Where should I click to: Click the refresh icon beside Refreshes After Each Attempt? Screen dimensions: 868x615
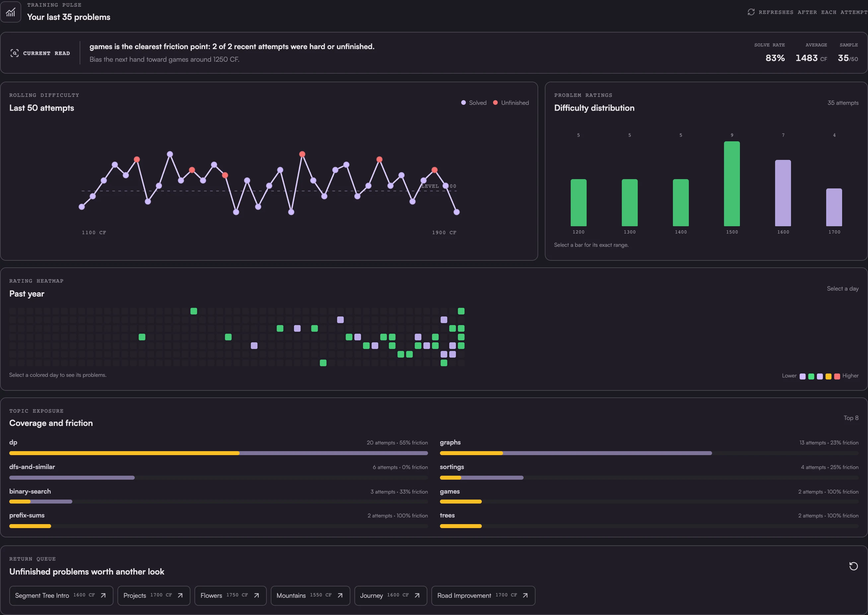pos(751,12)
